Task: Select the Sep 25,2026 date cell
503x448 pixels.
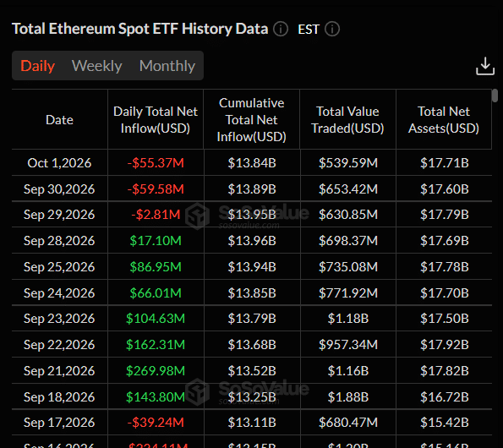Action: [x=59, y=267]
